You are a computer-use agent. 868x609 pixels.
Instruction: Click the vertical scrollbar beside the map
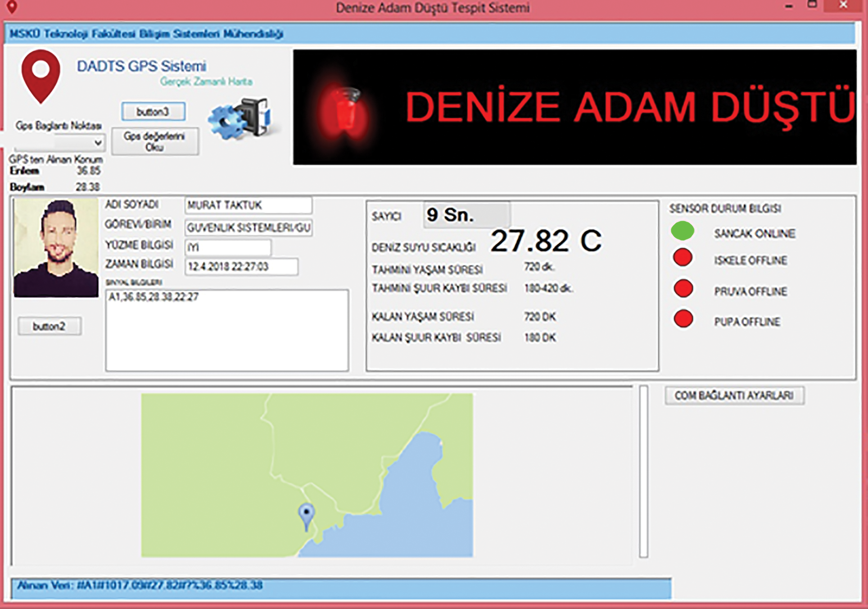(643, 471)
